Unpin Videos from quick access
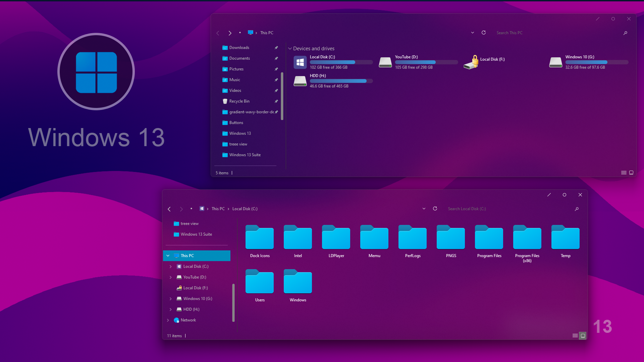Image resolution: width=644 pixels, height=362 pixels. coord(276,90)
